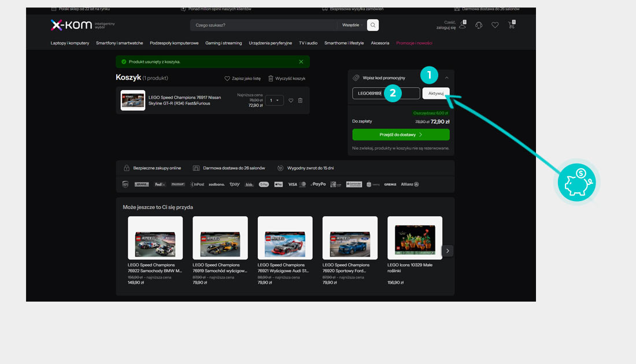The height and width of the screenshot is (364, 636).
Task: Click 'Ponad milion opinii naszych klientów' text
Action: 220,9
